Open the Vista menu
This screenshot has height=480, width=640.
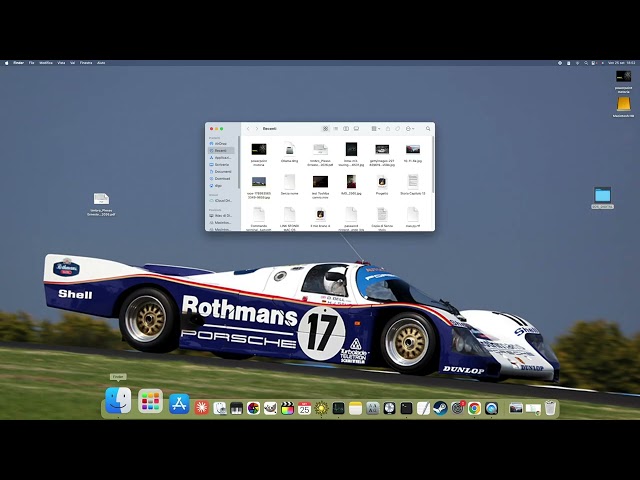pos(61,63)
